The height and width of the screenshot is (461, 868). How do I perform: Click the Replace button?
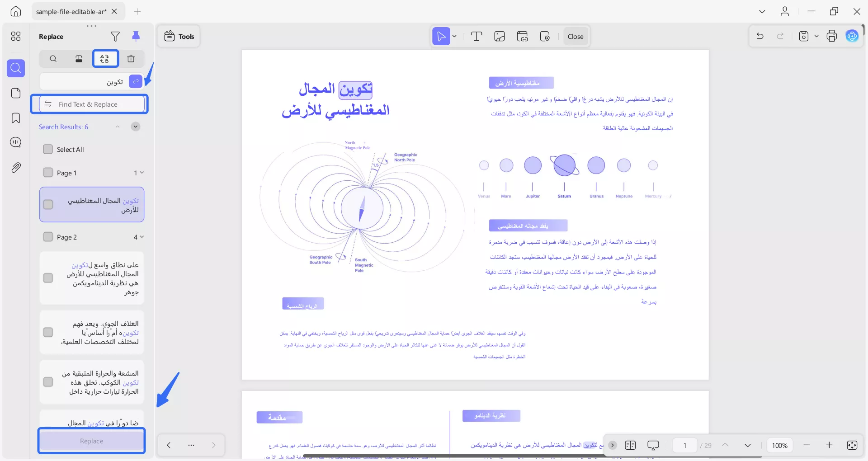pyautogui.click(x=91, y=441)
